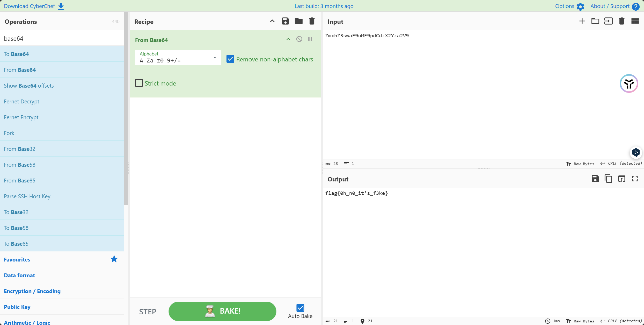The height and width of the screenshot is (325, 644).
Task: Add a new input tab
Action: (x=582, y=21)
